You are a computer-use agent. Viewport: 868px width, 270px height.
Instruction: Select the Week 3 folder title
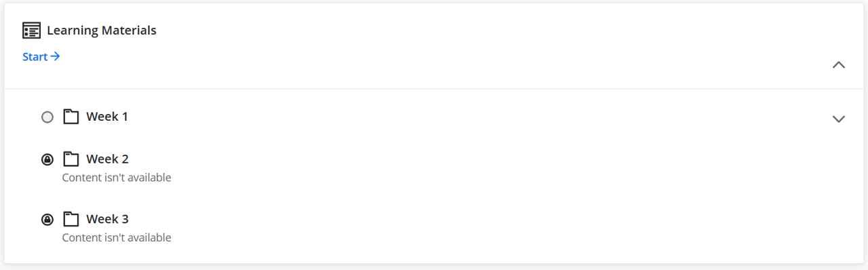(107, 219)
